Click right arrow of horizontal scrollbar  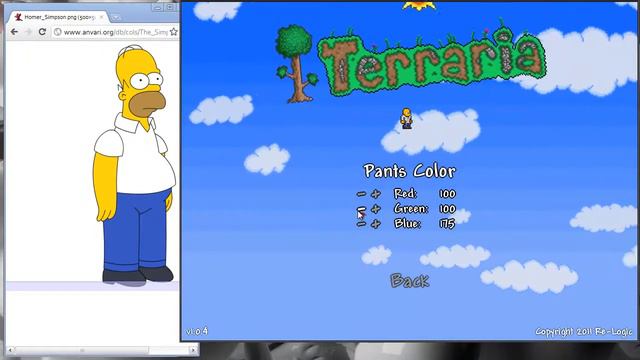[x=193, y=350]
